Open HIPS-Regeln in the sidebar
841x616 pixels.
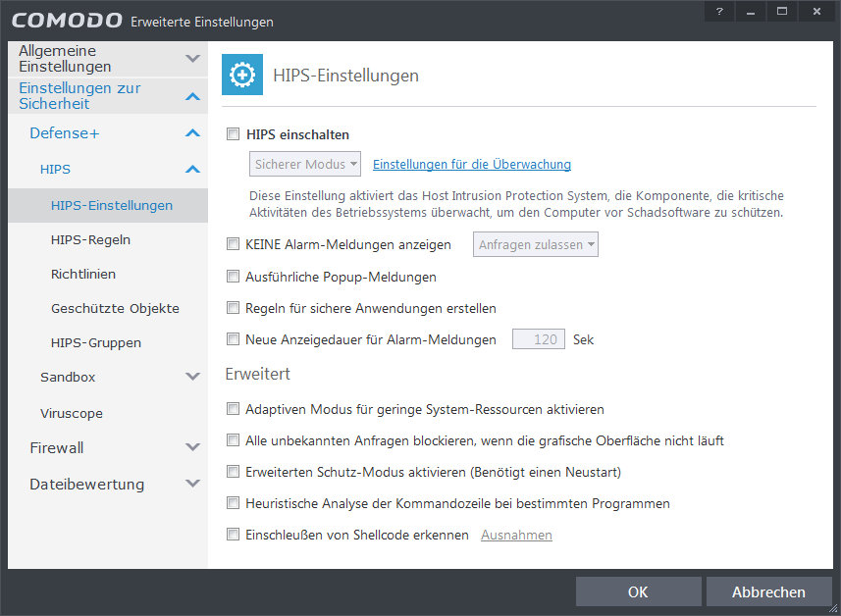tap(90, 240)
